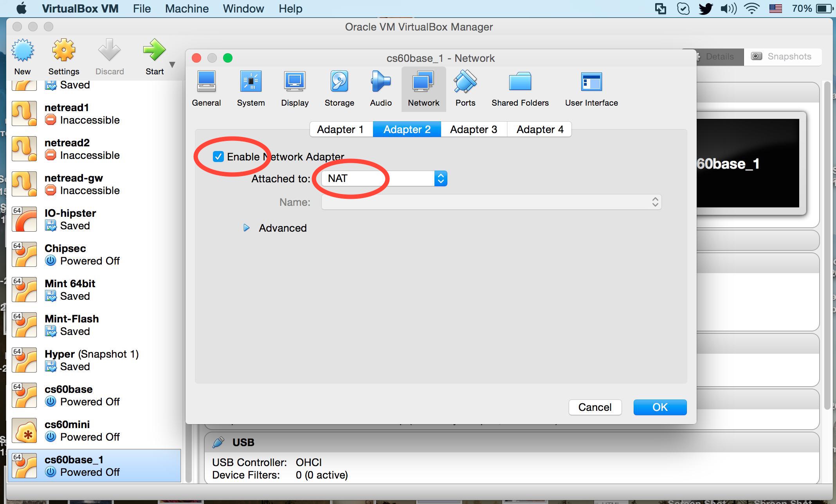Select the cs60base virtual machine
This screenshot has width=836, height=504.
(x=94, y=396)
